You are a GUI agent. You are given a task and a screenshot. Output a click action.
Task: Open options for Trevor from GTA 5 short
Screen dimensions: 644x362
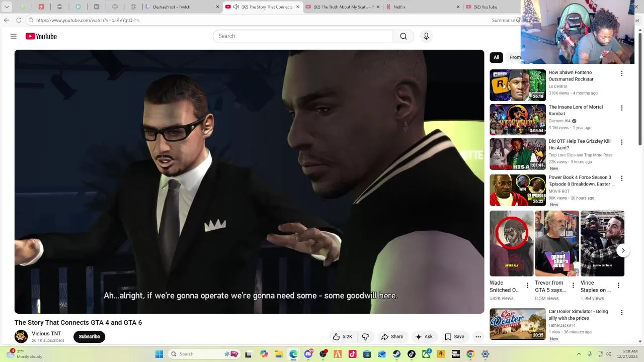click(573, 286)
